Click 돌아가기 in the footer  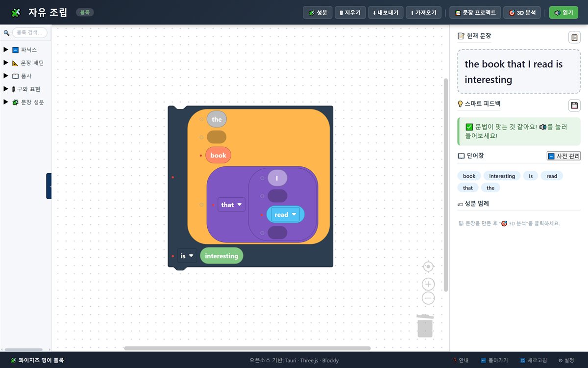pos(494,360)
